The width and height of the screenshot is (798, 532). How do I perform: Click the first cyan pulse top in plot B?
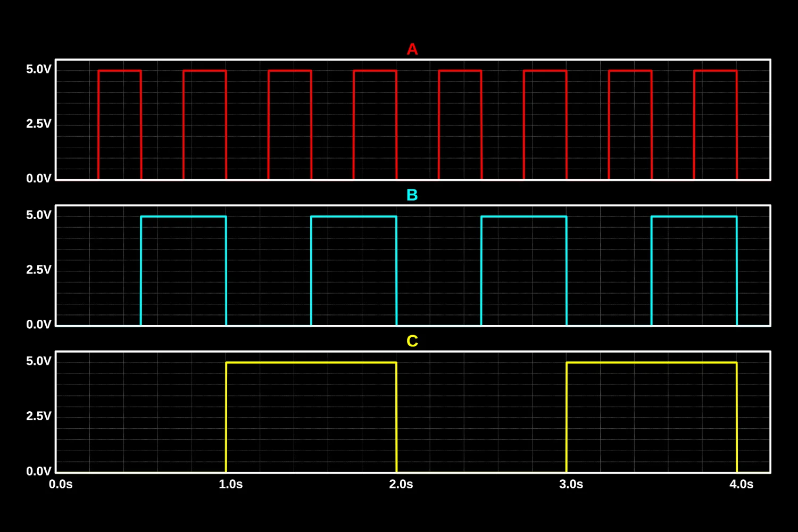pos(184,217)
